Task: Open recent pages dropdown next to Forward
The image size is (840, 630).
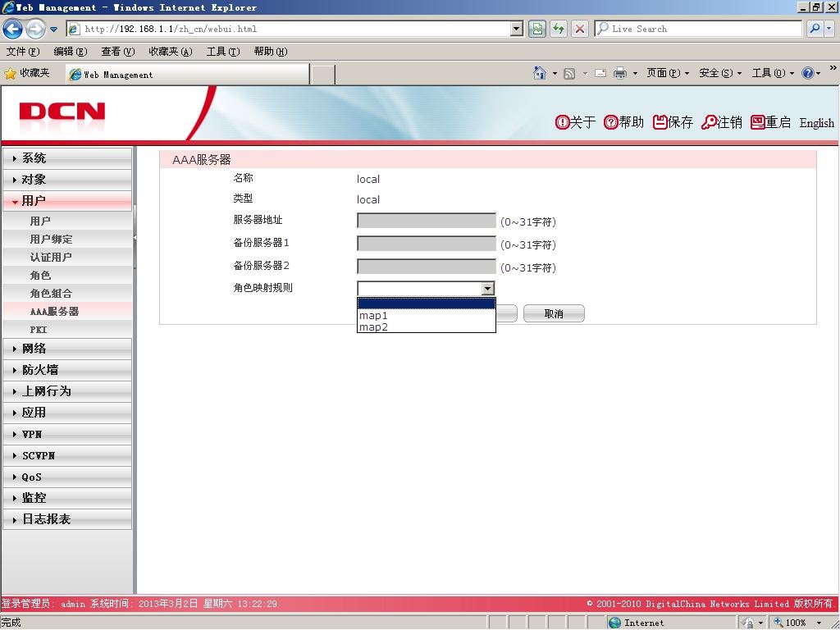Action: (53, 30)
